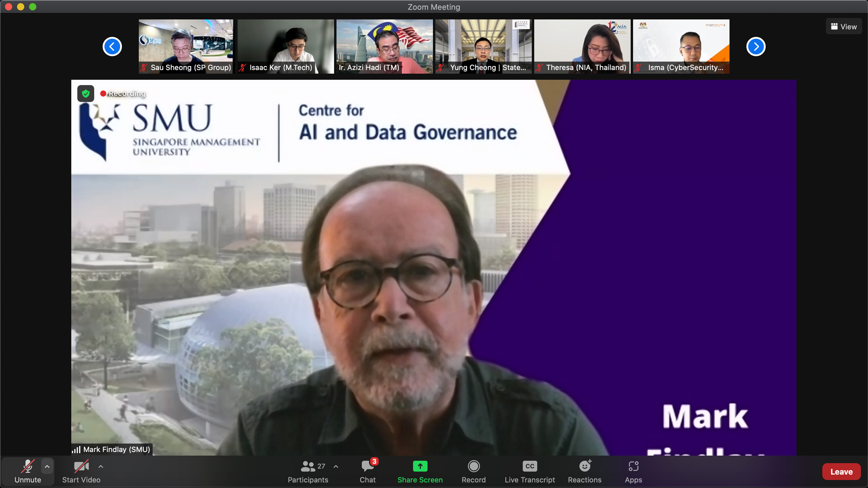Open the Participants panel

coord(308,471)
